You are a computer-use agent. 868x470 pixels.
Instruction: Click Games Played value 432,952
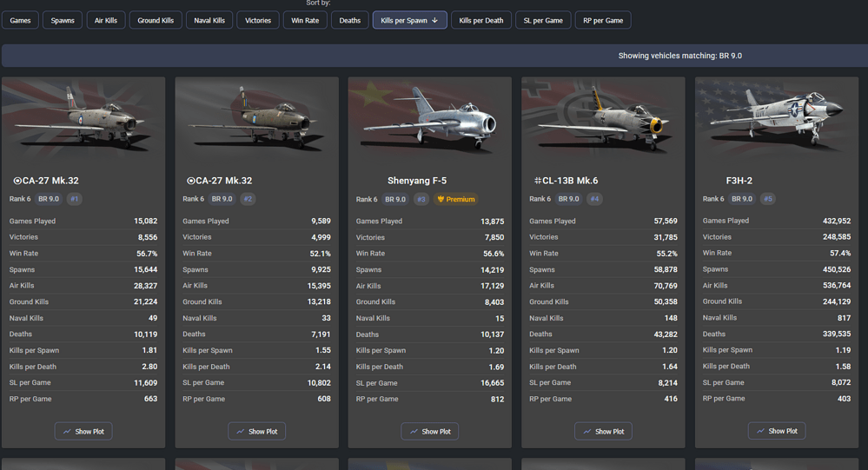point(837,221)
